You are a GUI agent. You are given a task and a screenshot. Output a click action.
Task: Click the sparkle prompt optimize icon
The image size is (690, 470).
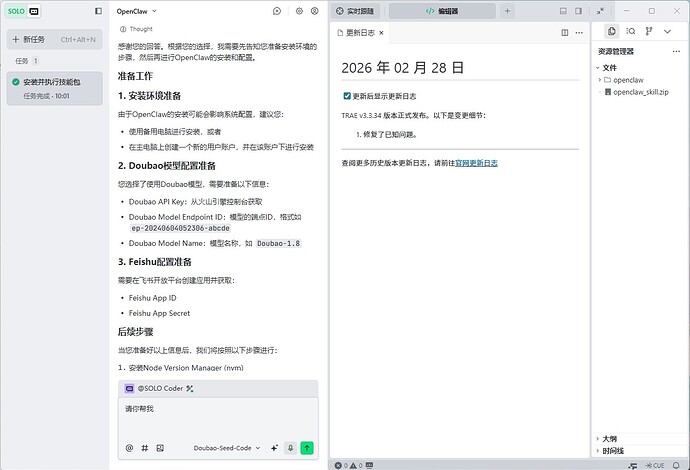click(x=274, y=448)
